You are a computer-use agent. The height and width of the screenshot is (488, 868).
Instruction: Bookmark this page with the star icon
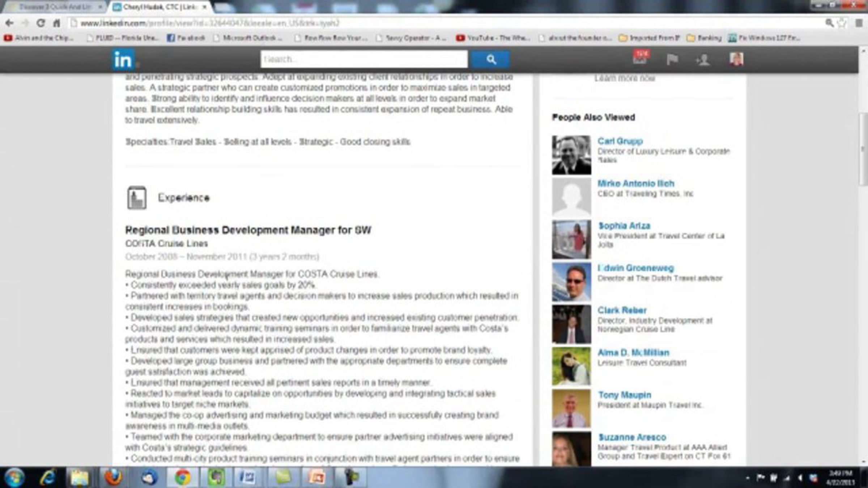[x=842, y=23]
